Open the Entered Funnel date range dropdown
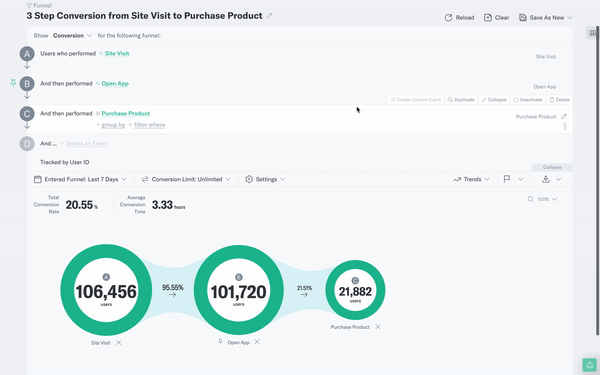Viewport: 600px width, 375px height. click(80, 179)
